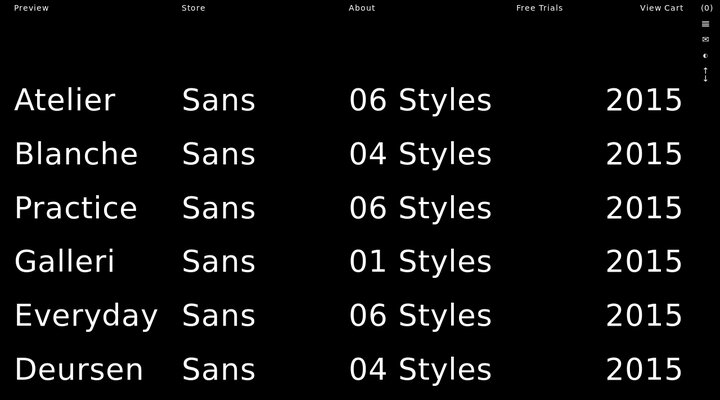Viewport: 720px width, 400px height.
Task: Toggle the half-circle contrast mode icon
Action: pyautogui.click(x=705, y=56)
